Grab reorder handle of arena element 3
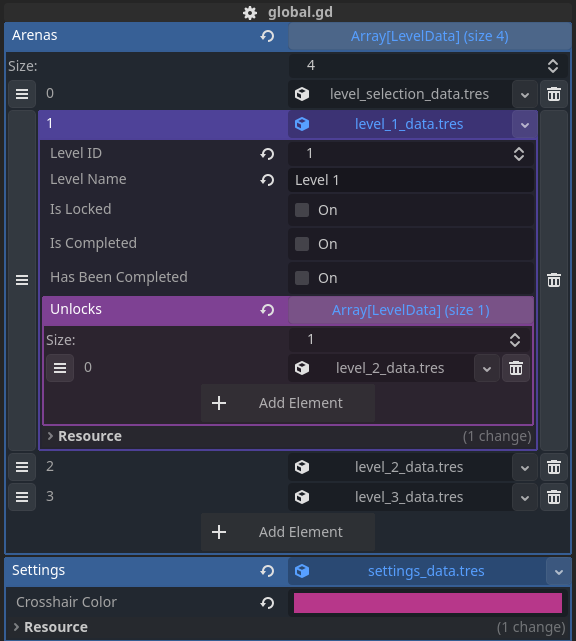576x641 pixels. 22,498
